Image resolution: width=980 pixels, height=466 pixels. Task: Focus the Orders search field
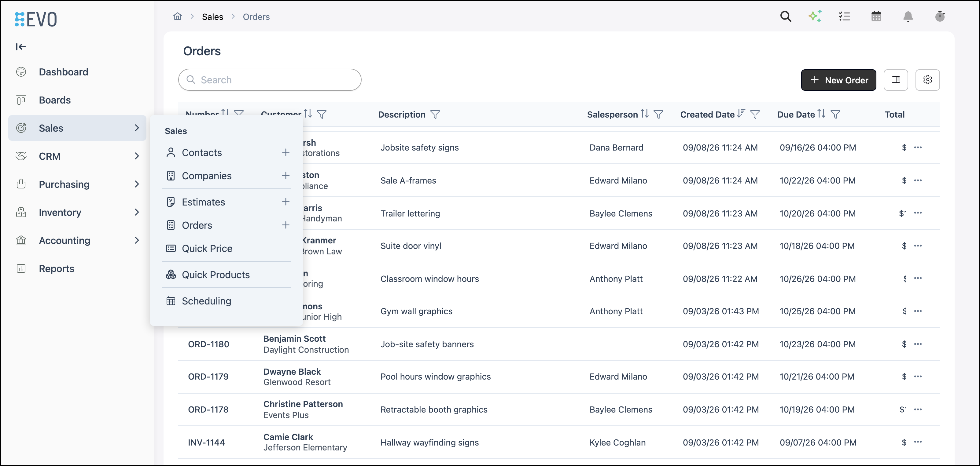tap(270, 80)
